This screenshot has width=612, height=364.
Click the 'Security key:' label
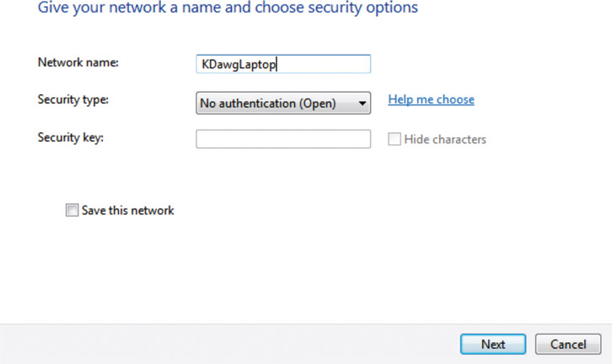[x=70, y=136]
